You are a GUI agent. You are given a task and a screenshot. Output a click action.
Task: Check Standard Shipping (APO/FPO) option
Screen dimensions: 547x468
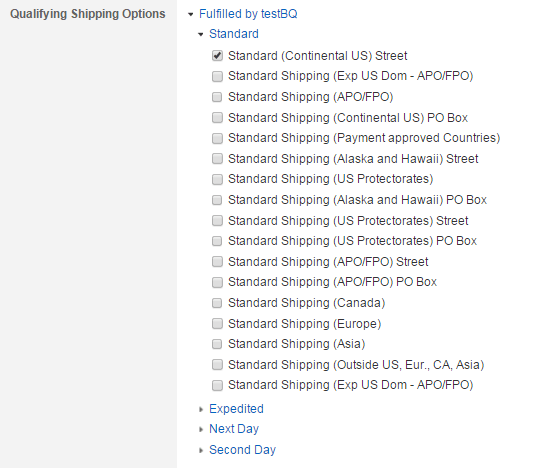pyautogui.click(x=217, y=97)
